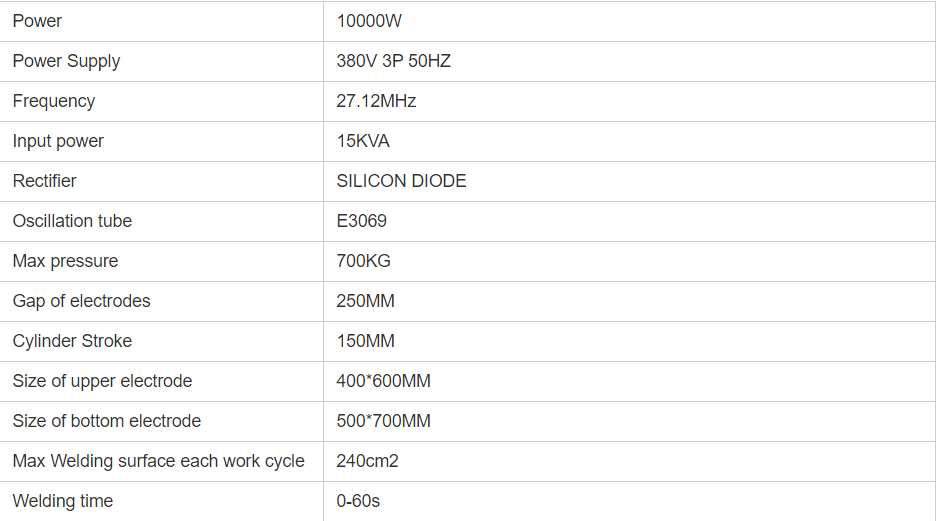Select the 150MM cylinder stroke value

365,341
